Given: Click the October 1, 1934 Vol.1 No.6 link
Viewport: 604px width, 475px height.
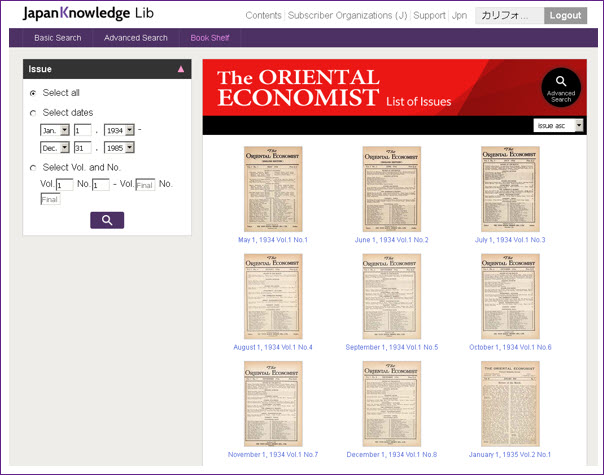Looking at the screenshot, I should pos(510,347).
